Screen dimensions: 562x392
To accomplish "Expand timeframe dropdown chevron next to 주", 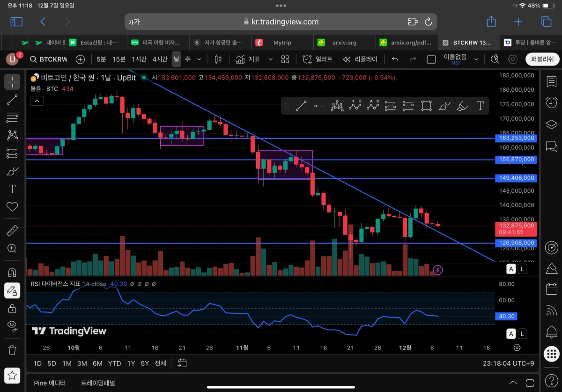I will click(x=199, y=59).
